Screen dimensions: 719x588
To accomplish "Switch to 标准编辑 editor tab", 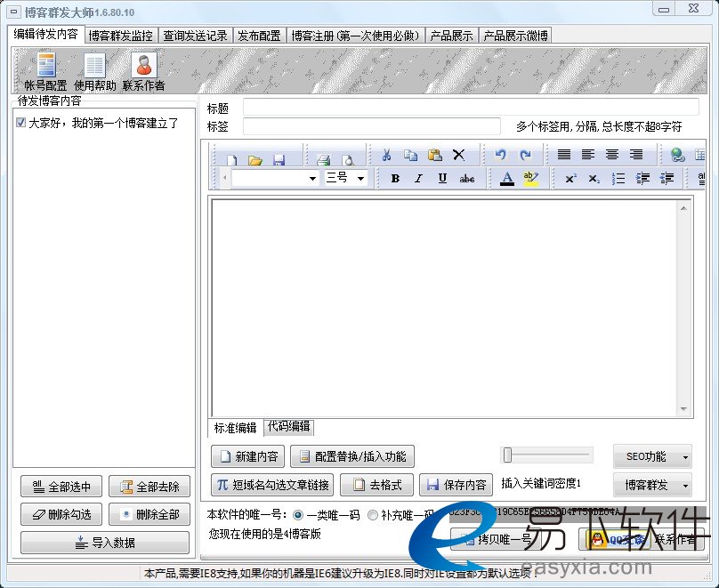I will [235, 428].
